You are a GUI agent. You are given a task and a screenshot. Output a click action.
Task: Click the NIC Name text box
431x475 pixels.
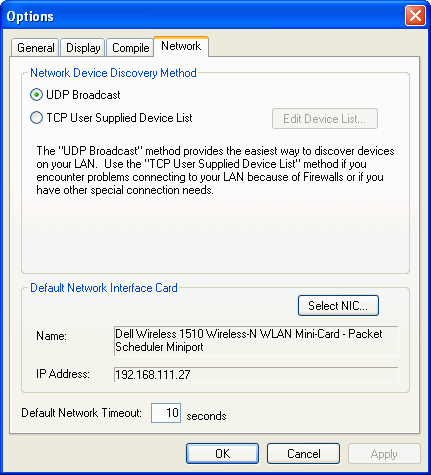[256, 341]
